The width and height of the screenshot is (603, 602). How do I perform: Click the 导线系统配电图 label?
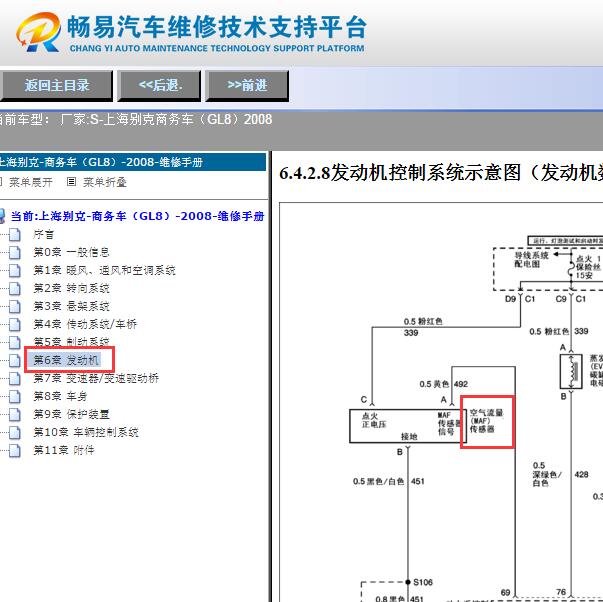(531, 260)
